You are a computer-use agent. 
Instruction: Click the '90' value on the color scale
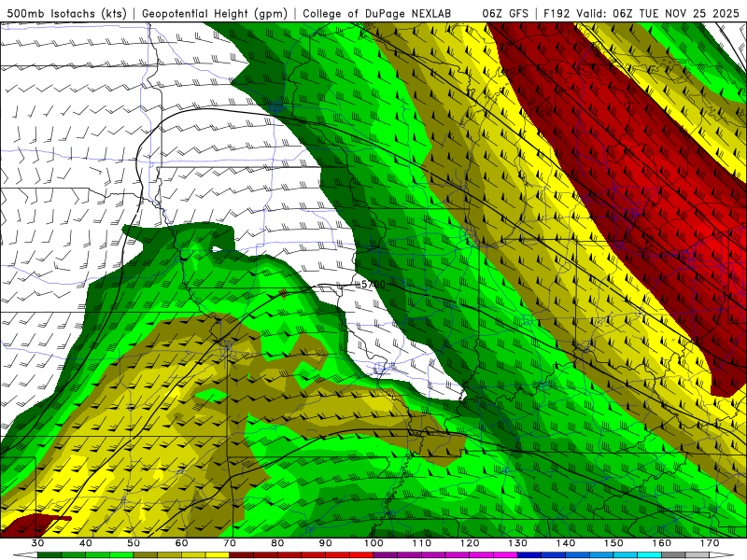pos(325,543)
